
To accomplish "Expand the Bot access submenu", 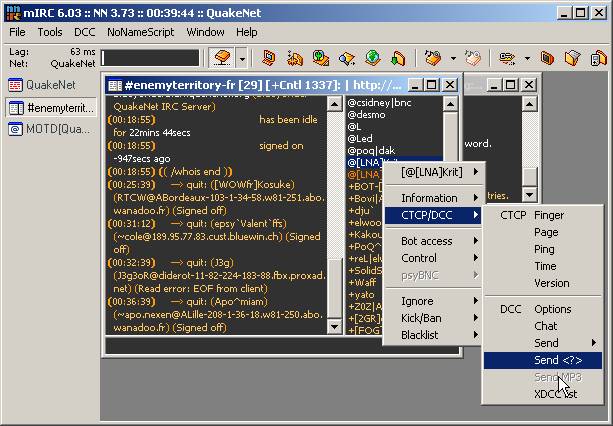I will [x=433, y=241].
